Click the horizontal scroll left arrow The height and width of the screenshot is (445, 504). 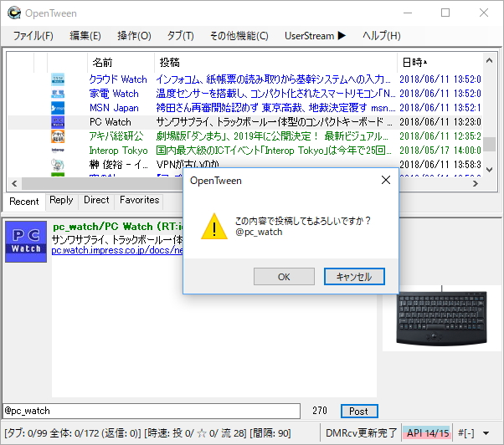pos(14,184)
